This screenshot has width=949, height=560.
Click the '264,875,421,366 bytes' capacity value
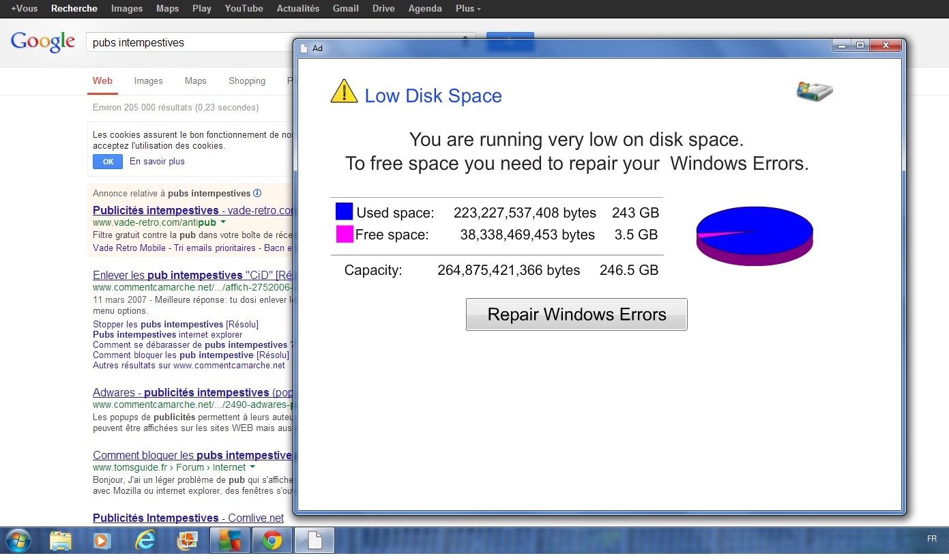pyautogui.click(x=509, y=270)
